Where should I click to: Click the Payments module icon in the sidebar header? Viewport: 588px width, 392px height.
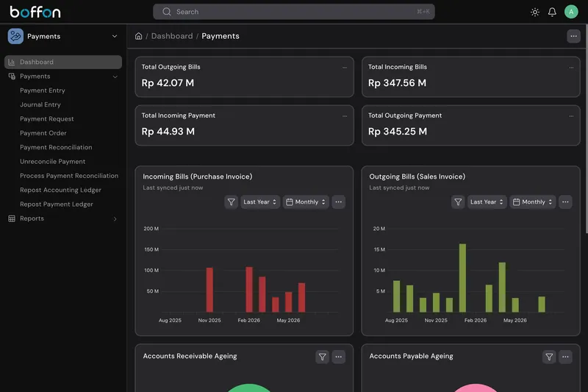coord(15,36)
